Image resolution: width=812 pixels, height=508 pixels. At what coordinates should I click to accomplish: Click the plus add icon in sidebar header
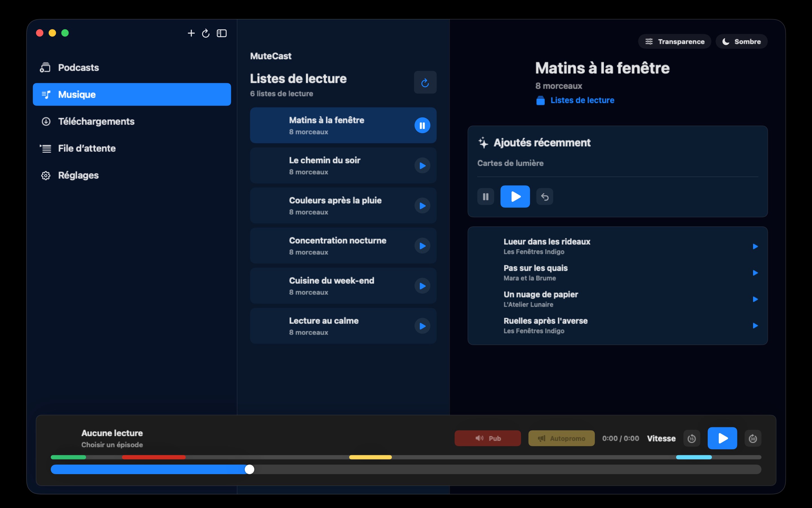pos(191,33)
